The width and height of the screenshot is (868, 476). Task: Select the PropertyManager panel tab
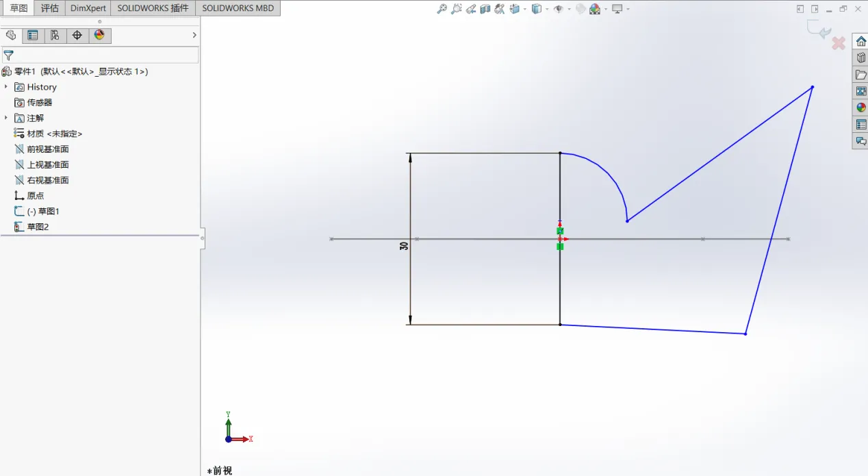pos(33,36)
